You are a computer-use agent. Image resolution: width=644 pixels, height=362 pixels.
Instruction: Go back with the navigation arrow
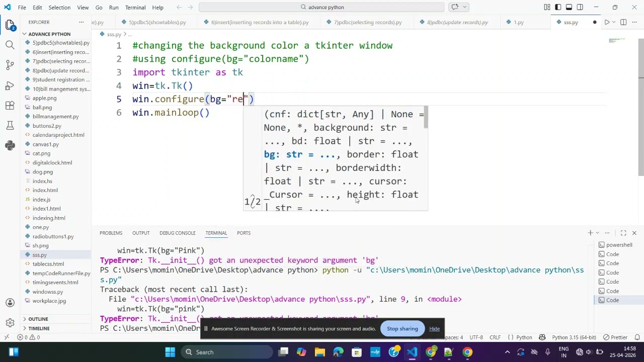(x=179, y=7)
